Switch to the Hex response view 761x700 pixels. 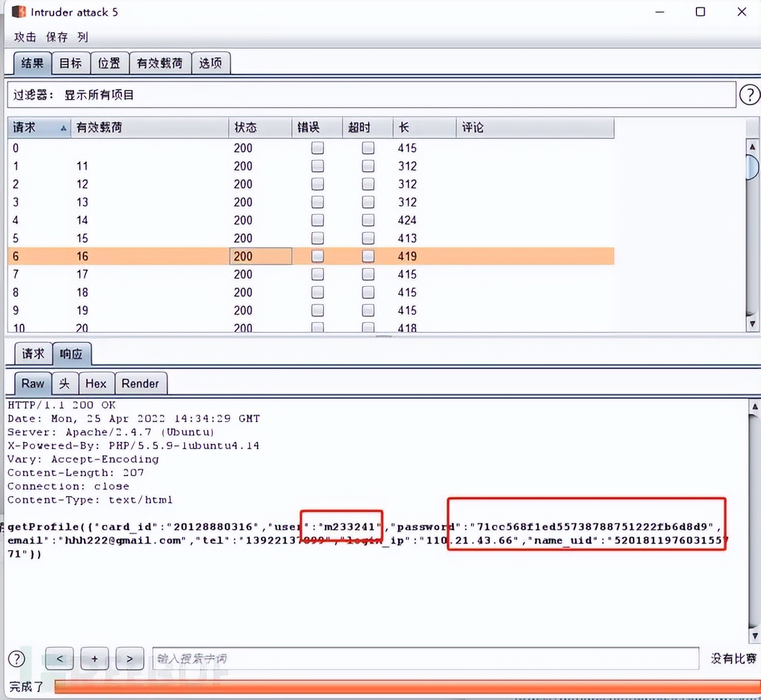(97, 383)
